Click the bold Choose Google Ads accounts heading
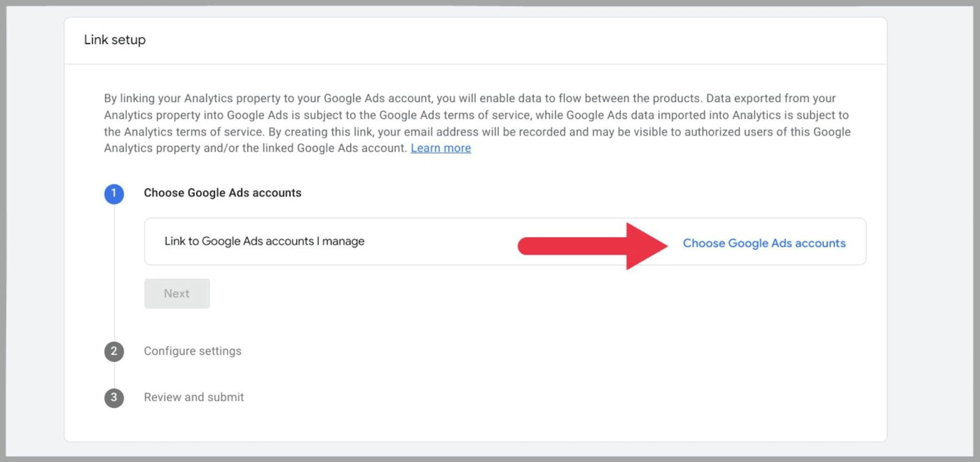980x462 pixels. click(222, 193)
